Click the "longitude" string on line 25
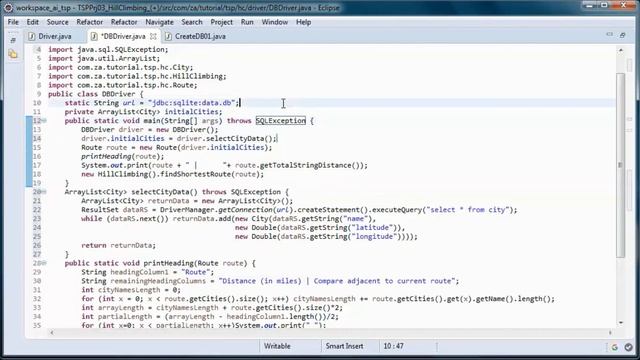The width and height of the screenshot is (640, 360). 374,237
